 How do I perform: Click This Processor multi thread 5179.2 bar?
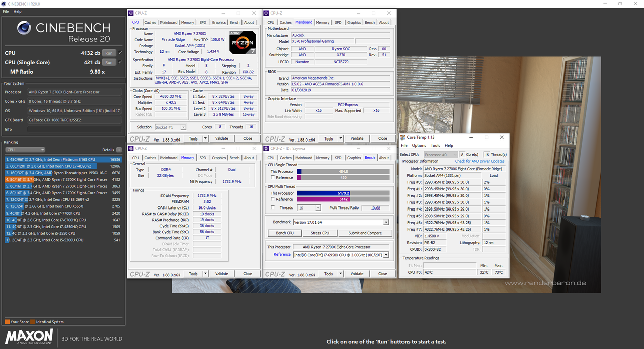click(x=343, y=193)
